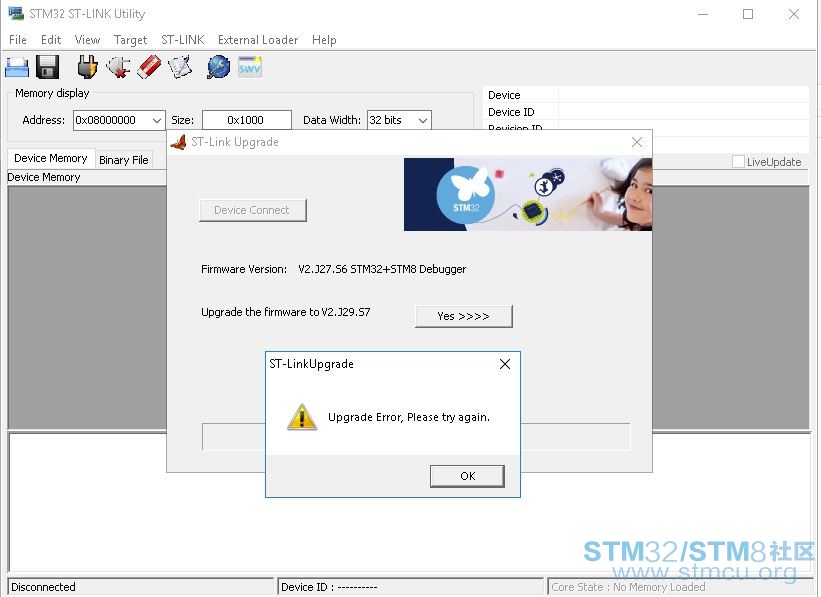This screenshot has width=821, height=597.
Task: Click 'Upgrade the firmware to V2.J29.S7' text
Action: click(x=285, y=312)
